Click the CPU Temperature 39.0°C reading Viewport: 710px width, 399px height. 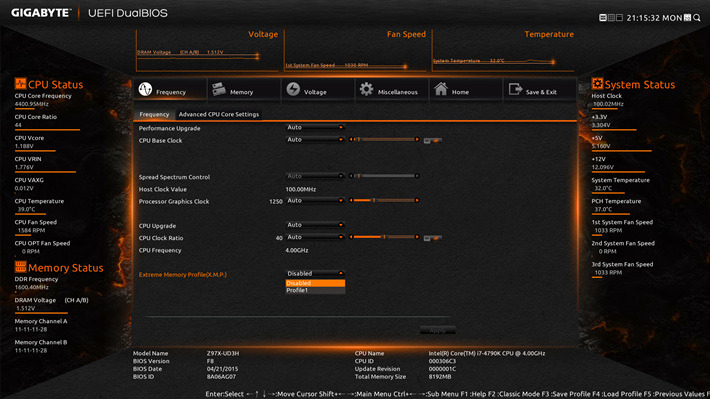coord(26,209)
